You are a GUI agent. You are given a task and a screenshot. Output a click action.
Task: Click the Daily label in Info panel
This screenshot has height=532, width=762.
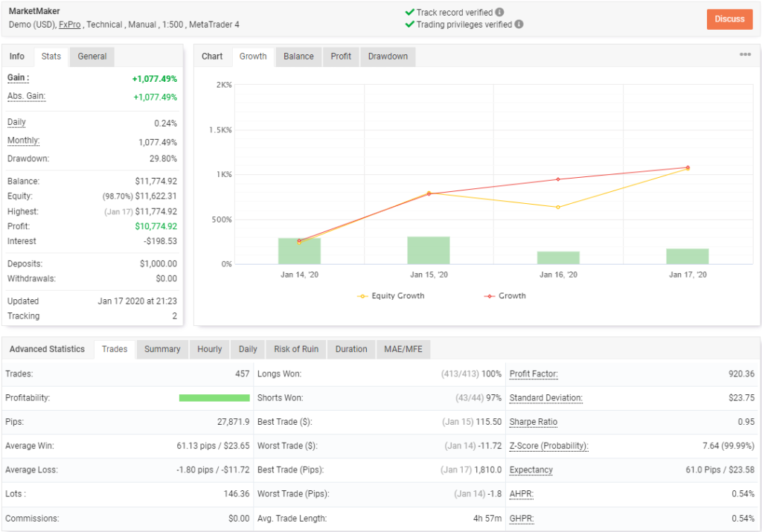tap(16, 123)
